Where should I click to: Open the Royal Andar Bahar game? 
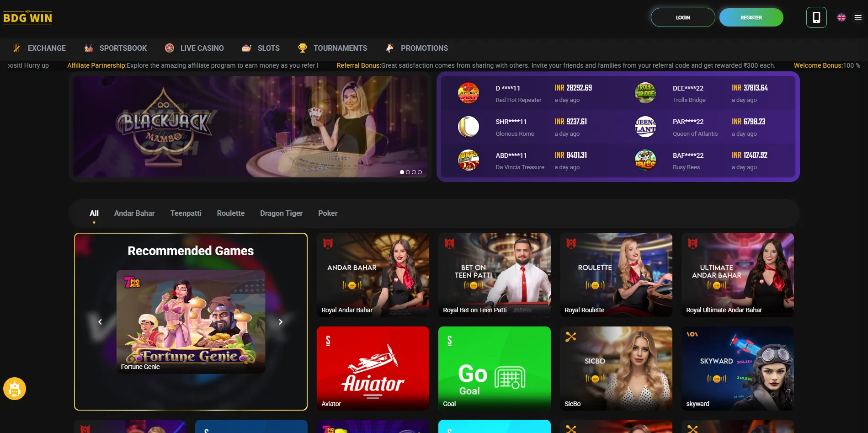pos(373,275)
